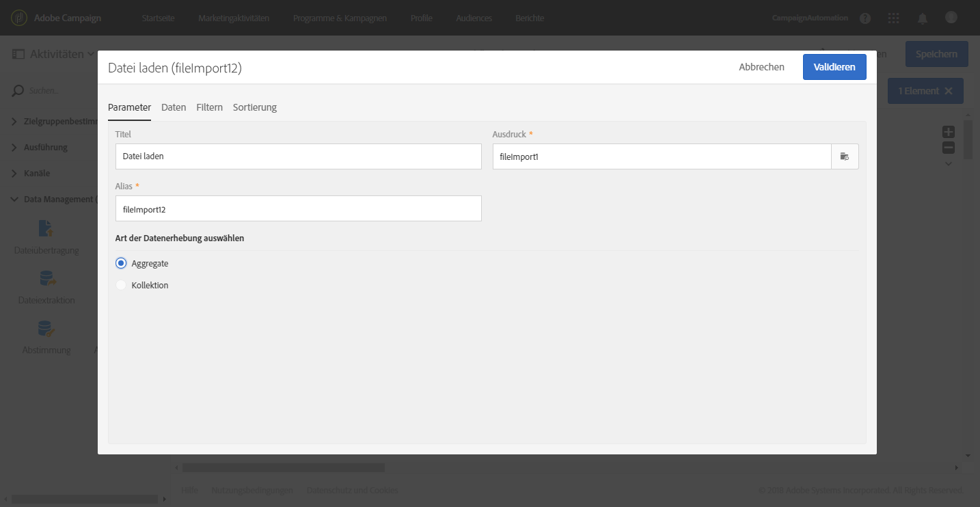Expand the chevron below zoom controls
Viewport: 980px width, 507px height.
pyautogui.click(x=949, y=163)
